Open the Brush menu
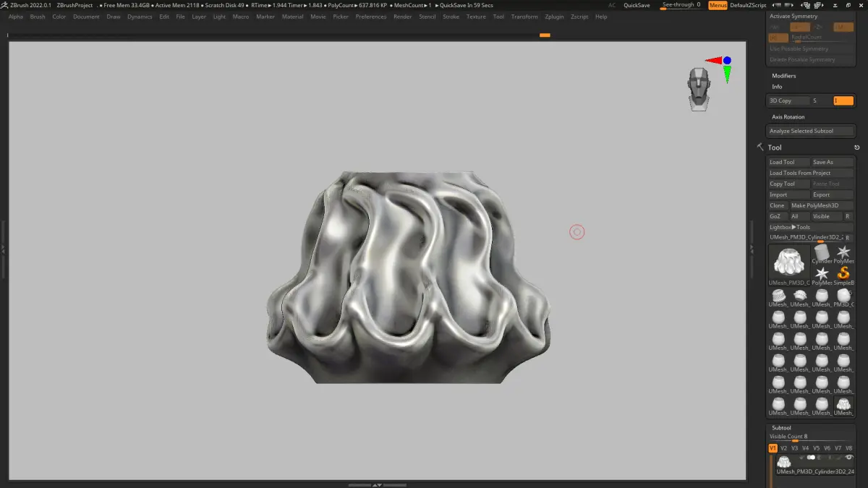Viewport: 868px width, 488px height. (x=38, y=17)
